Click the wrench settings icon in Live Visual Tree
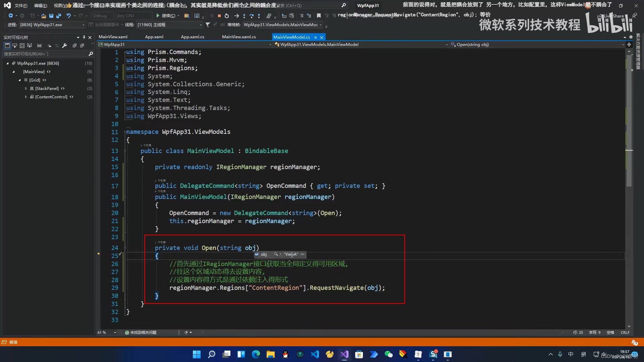The height and width of the screenshot is (362, 644). 64,45
